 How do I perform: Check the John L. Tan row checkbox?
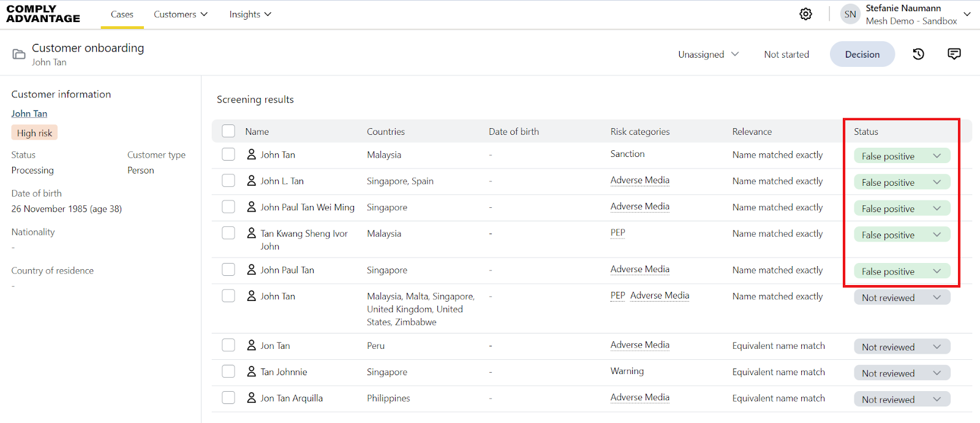[228, 181]
